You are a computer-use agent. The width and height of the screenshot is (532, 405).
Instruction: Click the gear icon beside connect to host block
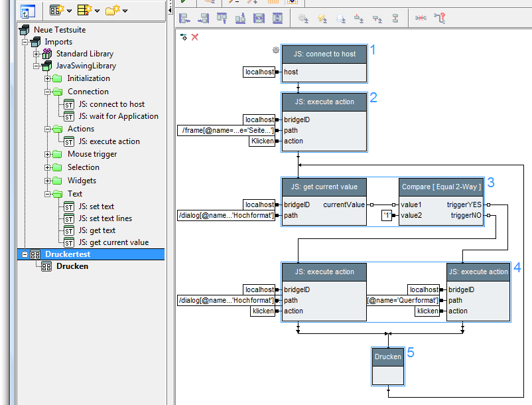click(276, 50)
